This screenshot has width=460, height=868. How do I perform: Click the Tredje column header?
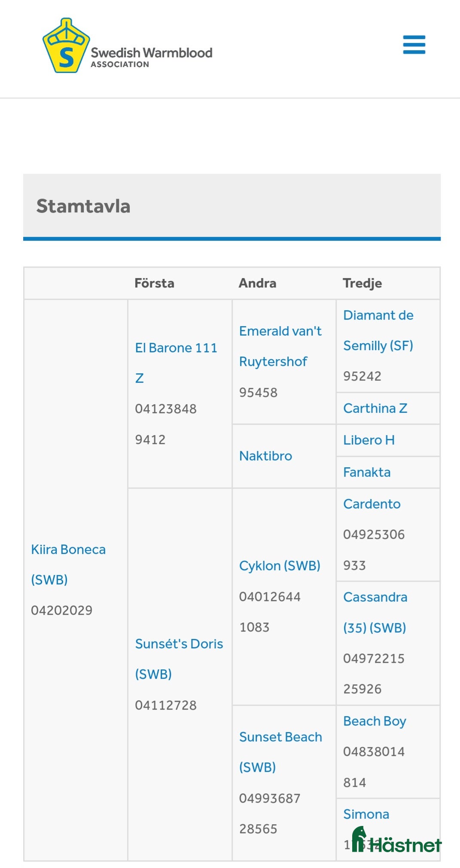[362, 283]
